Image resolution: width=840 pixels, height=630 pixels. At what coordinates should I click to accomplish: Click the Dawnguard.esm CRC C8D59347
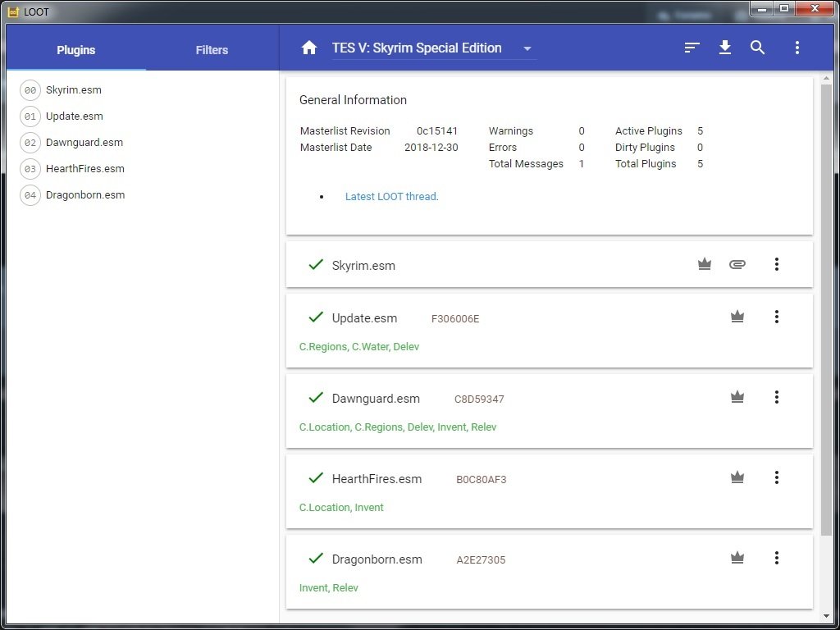(x=479, y=399)
